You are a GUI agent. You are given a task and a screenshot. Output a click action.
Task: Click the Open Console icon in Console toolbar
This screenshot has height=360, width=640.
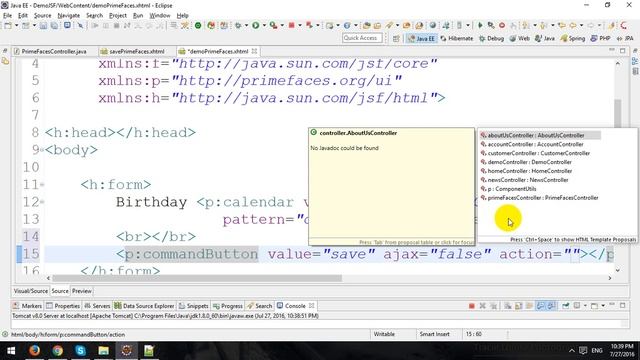click(594, 306)
